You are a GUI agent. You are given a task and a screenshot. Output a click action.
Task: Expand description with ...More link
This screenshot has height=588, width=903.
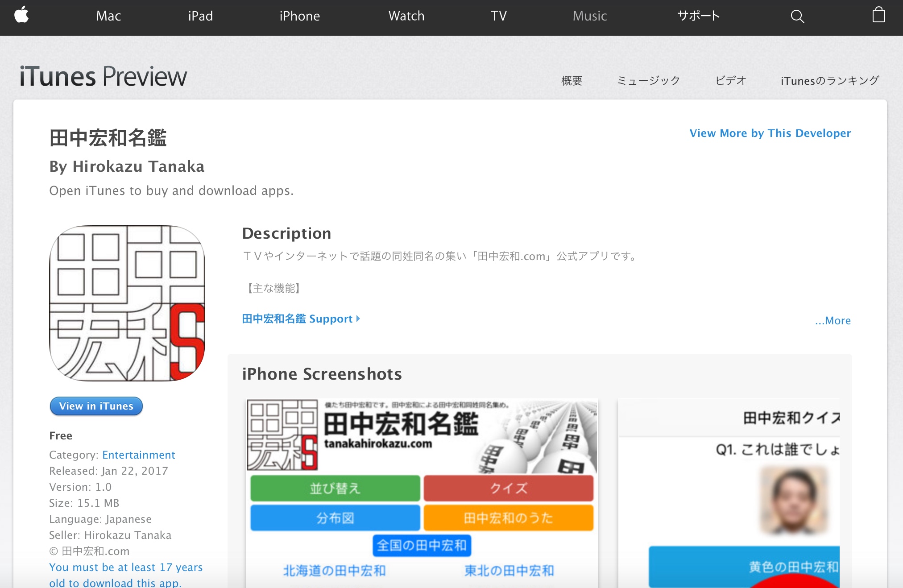tap(833, 321)
